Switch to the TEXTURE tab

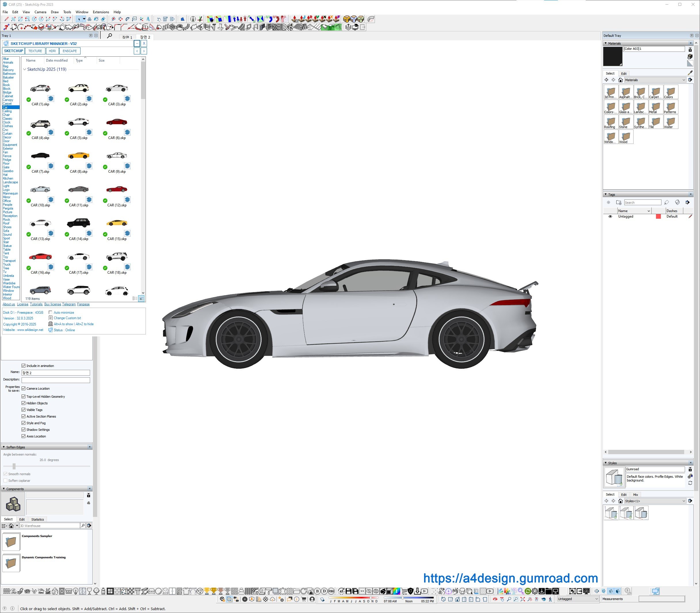pos(35,51)
